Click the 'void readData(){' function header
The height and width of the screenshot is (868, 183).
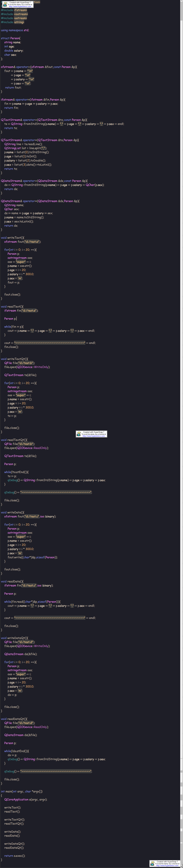point(12,582)
